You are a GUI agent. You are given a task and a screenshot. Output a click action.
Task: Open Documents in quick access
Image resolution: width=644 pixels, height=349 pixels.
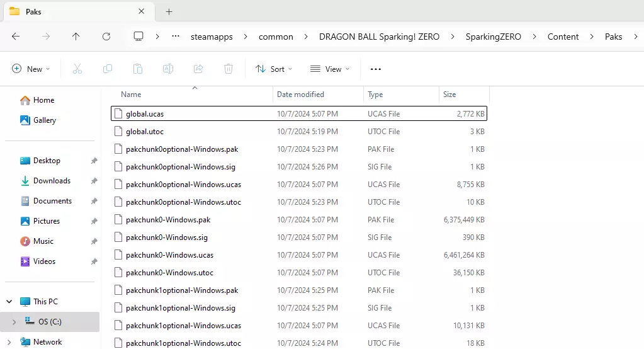46,200
